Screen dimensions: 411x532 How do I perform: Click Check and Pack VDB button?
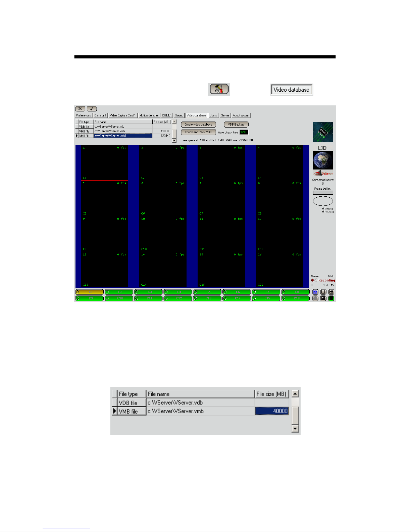tap(198, 132)
